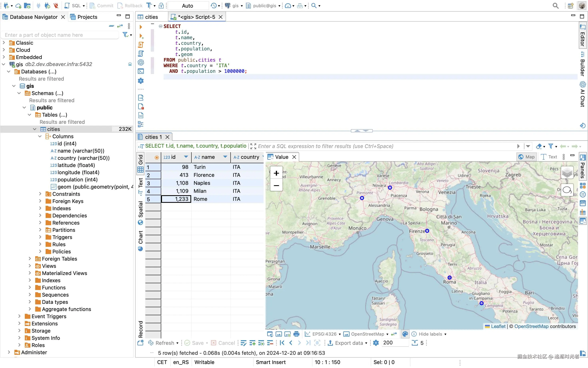Switch value viewer to Text mode
The height and width of the screenshot is (368, 588).
pyautogui.click(x=549, y=157)
